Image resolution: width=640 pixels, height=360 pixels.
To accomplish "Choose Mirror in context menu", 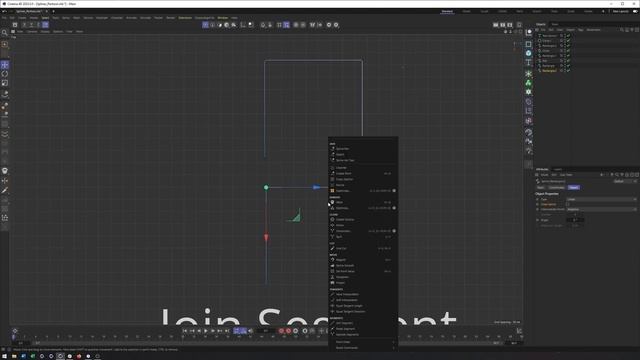I will (x=340, y=225).
